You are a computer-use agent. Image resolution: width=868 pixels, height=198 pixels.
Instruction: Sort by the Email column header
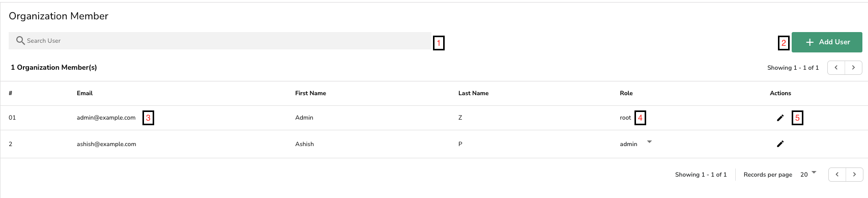click(84, 93)
